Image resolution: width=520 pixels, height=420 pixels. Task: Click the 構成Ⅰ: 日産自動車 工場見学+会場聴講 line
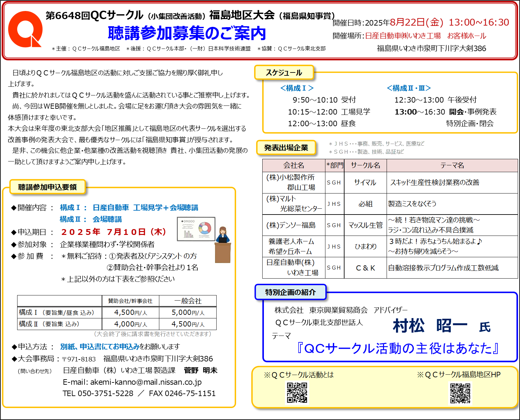pyautogui.click(x=129, y=207)
